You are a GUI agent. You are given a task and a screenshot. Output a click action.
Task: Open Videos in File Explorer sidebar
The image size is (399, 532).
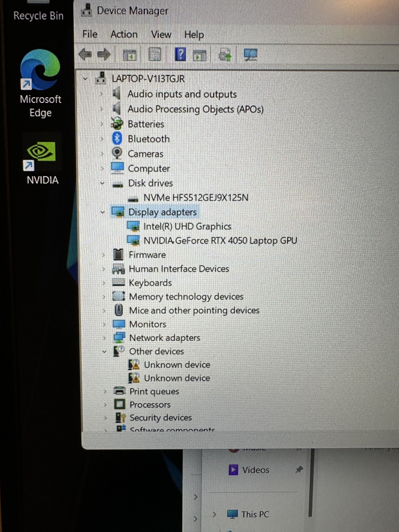click(x=256, y=470)
